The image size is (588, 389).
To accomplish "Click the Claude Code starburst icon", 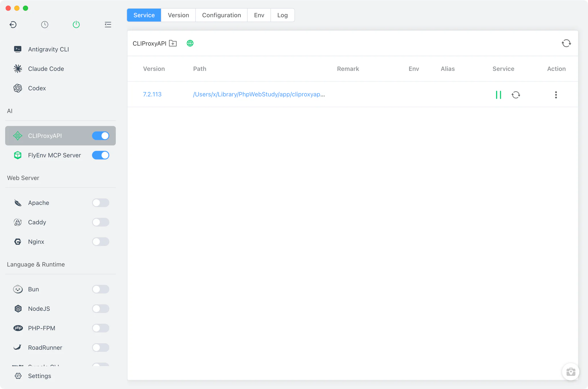I will 18,69.
